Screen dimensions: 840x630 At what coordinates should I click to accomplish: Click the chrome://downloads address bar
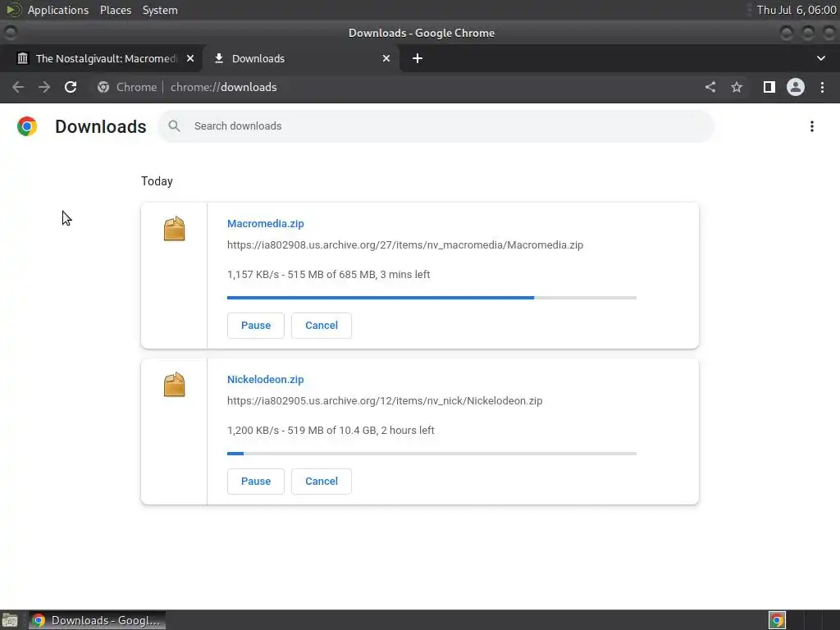pyautogui.click(x=396, y=87)
